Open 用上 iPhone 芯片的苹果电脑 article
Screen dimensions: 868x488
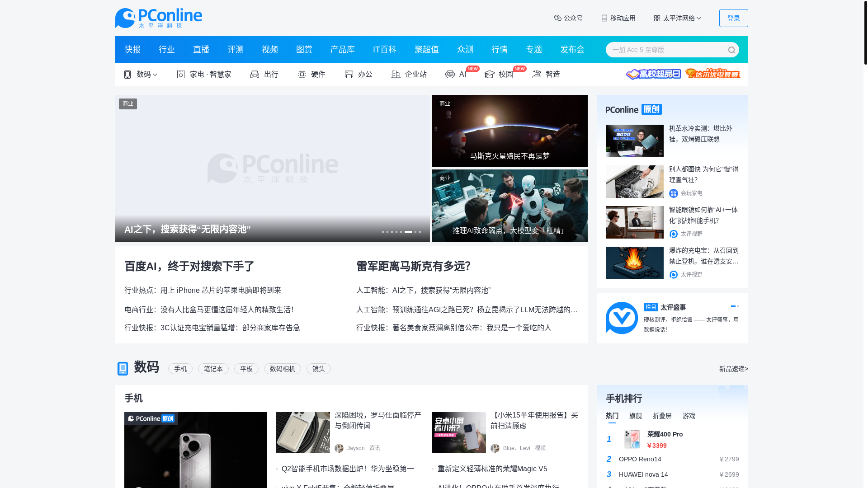coord(221,291)
